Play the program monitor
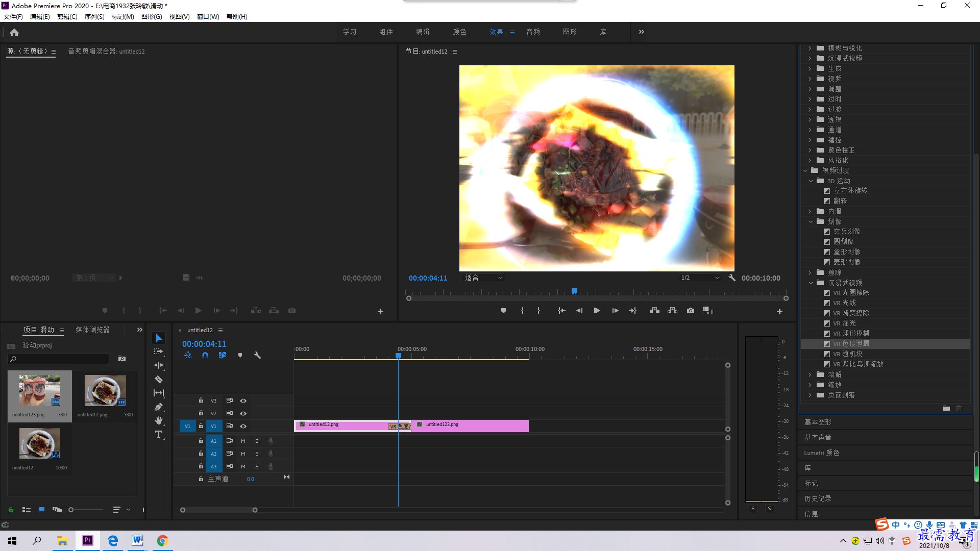 point(597,311)
